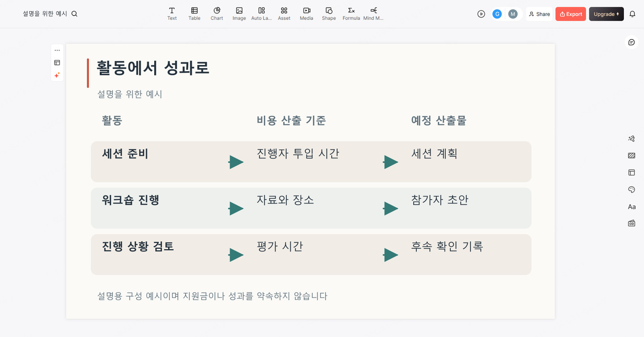Select the column header '예정 산출물'
The image size is (644, 337).
439,120
